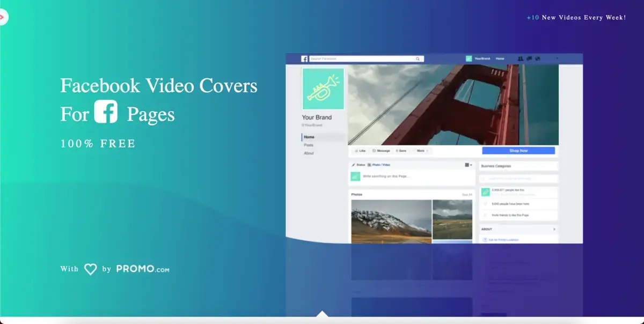Click the blue Shop Now button
This screenshot has height=324, width=644.
[x=518, y=151]
